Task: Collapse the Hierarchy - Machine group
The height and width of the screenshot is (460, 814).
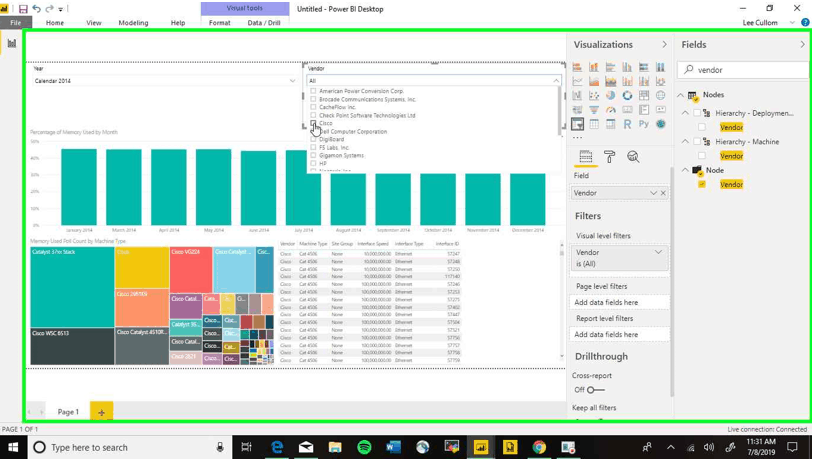Action: (x=685, y=142)
